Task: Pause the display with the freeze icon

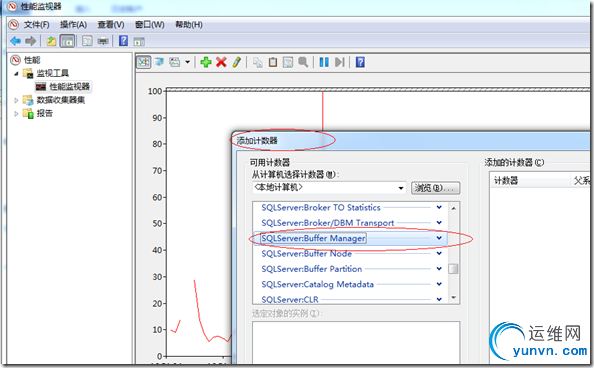Action: [324, 62]
